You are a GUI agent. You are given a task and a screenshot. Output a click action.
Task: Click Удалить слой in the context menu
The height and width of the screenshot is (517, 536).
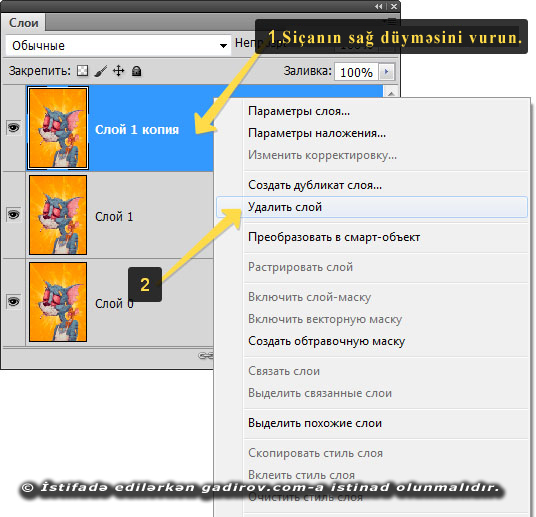tap(372, 207)
